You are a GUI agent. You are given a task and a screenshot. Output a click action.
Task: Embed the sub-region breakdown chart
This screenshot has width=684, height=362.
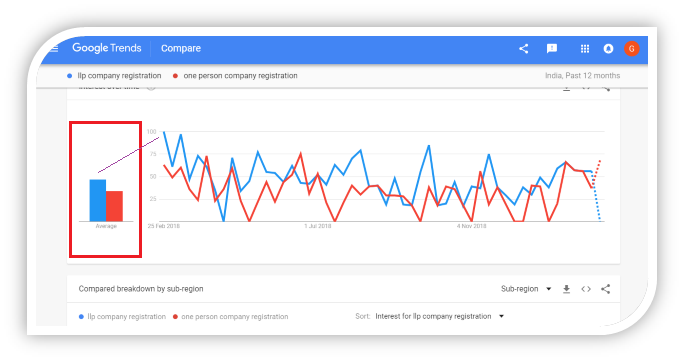pos(586,289)
